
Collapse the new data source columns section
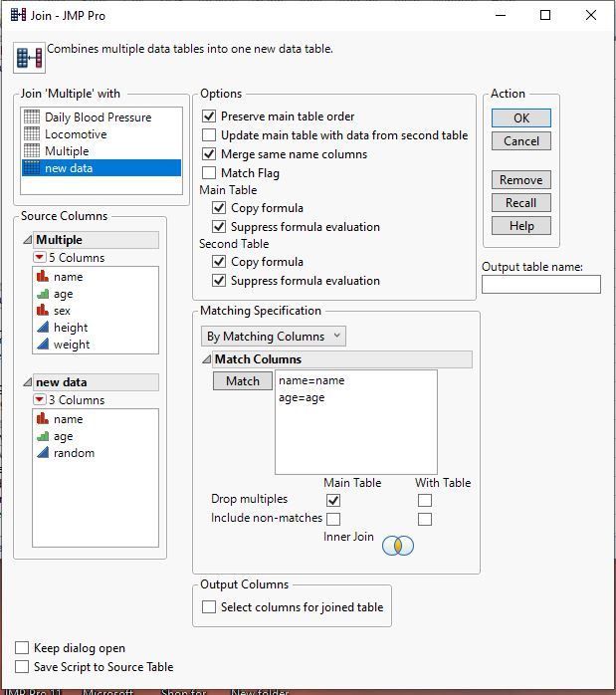pyautogui.click(x=28, y=381)
